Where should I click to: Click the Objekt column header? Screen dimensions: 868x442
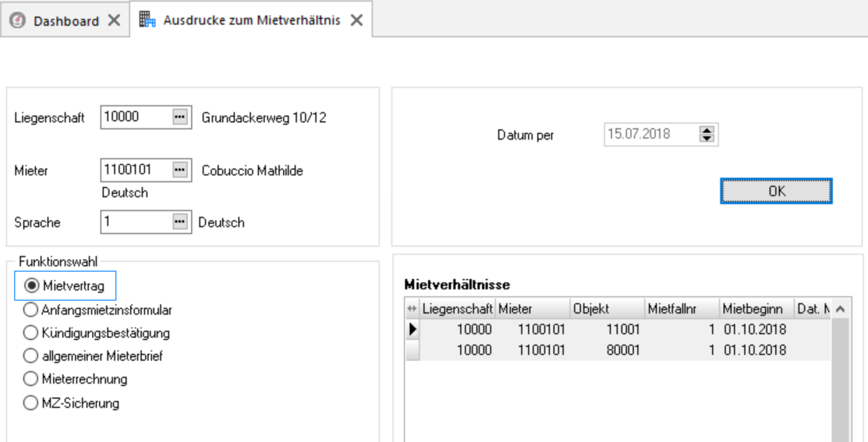click(607, 310)
